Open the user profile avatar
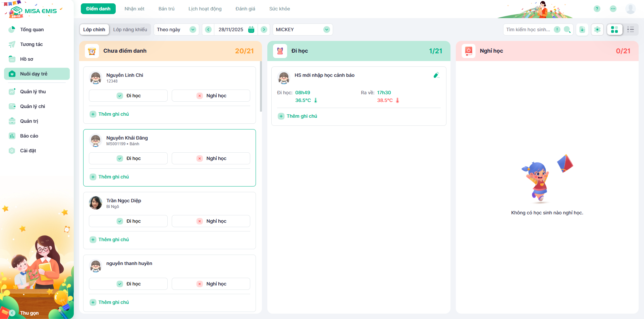The width and height of the screenshot is (644, 319). coord(630,9)
